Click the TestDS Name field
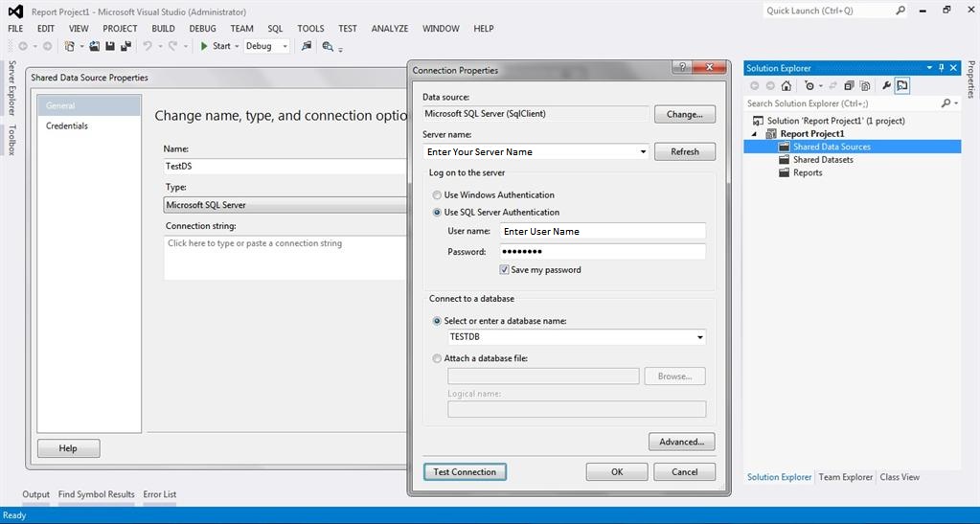Image resolution: width=980 pixels, height=524 pixels. point(285,167)
